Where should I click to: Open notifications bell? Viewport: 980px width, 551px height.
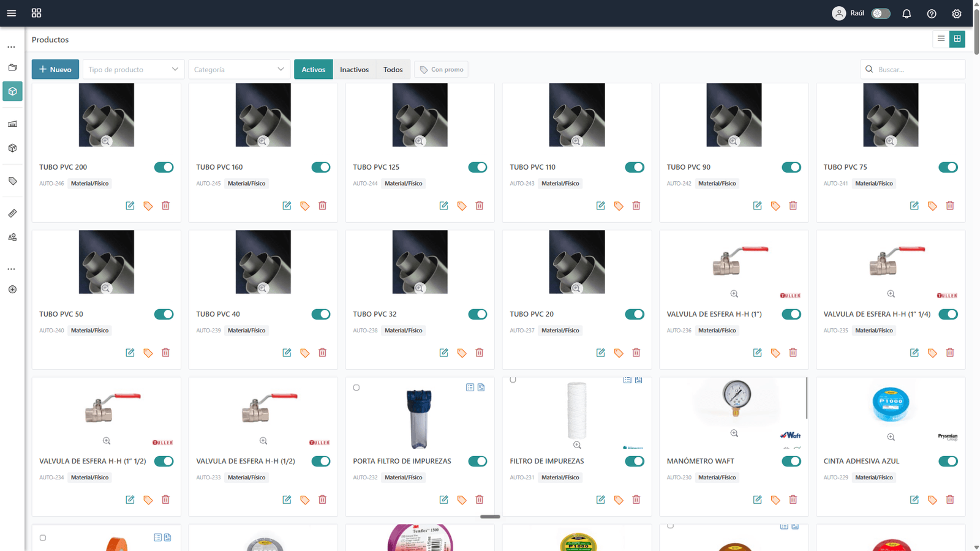(907, 13)
